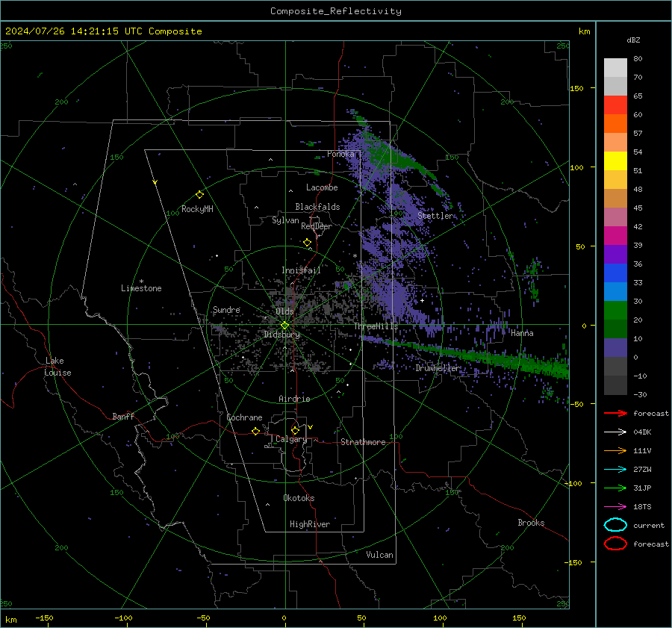The width and height of the screenshot is (672, 628).
Task: Click the Ponoka city label
Action: 340,154
